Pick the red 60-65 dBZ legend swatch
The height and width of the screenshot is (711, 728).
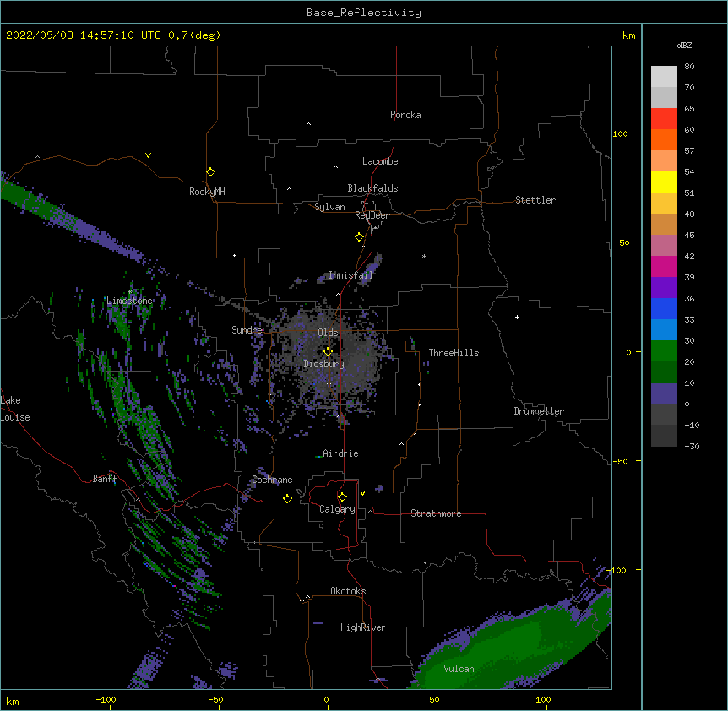coord(664,119)
